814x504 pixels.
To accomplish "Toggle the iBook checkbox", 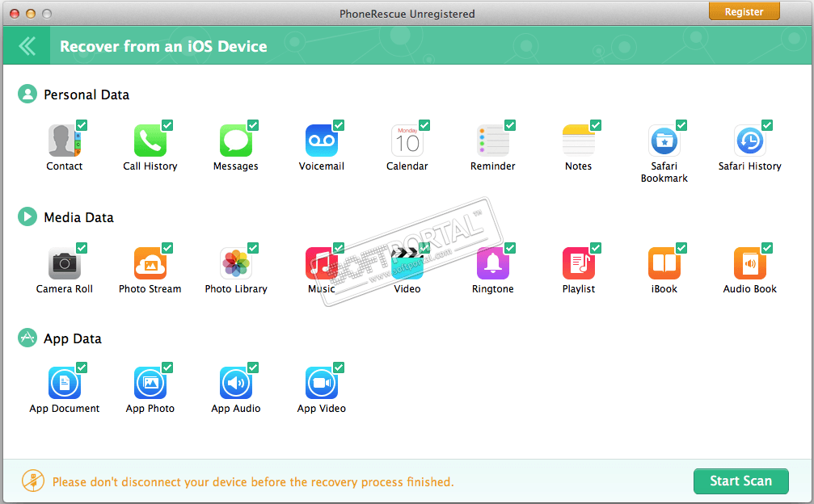I will (681, 248).
